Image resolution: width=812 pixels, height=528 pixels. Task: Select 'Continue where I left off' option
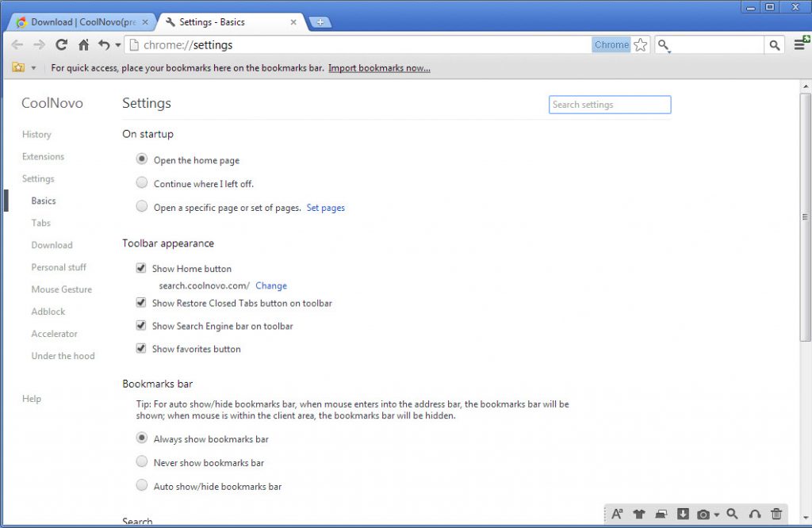point(141,182)
